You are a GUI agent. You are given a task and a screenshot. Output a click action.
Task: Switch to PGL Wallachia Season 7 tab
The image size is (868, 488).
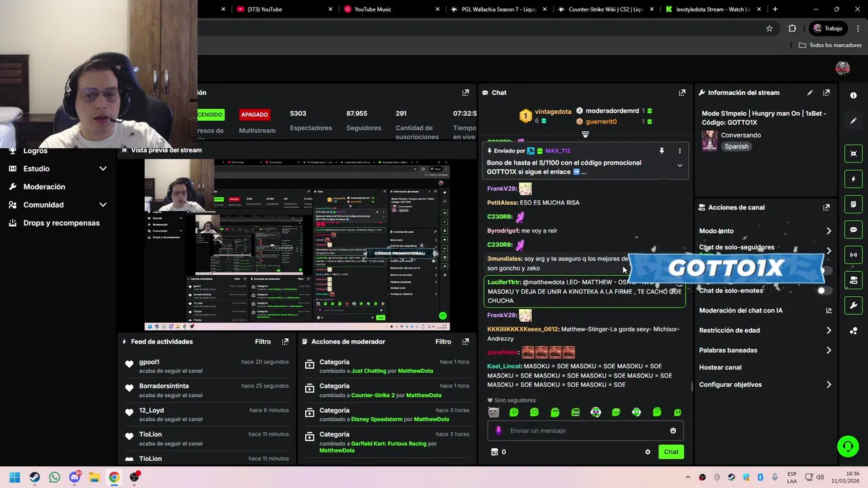coord(498,9)
